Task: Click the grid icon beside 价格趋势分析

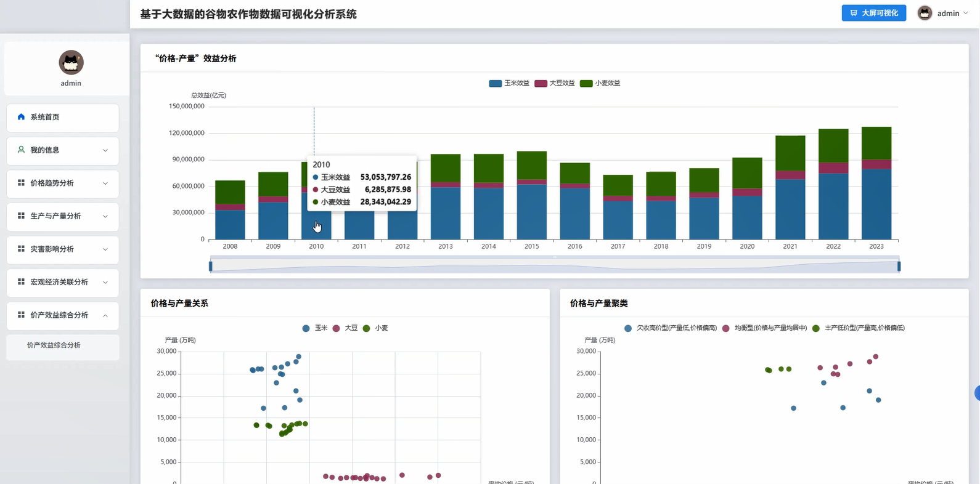Action: click(21, 183)
